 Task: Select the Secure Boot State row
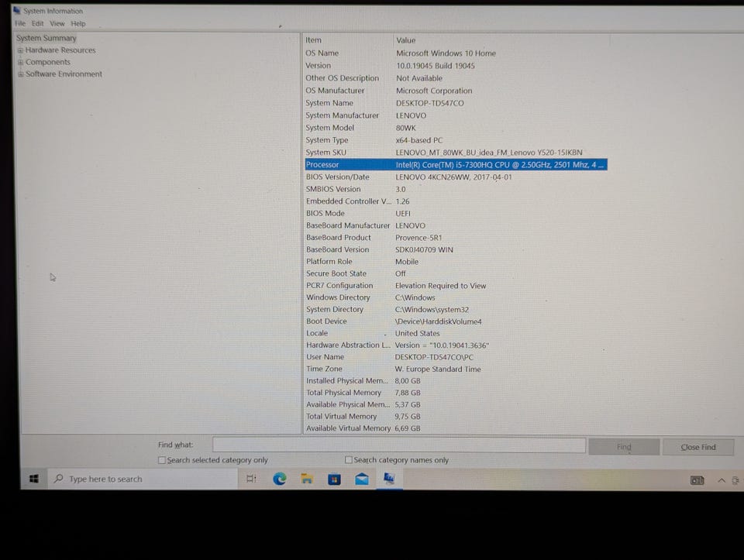pyautogui.click(x=456, y=273)
